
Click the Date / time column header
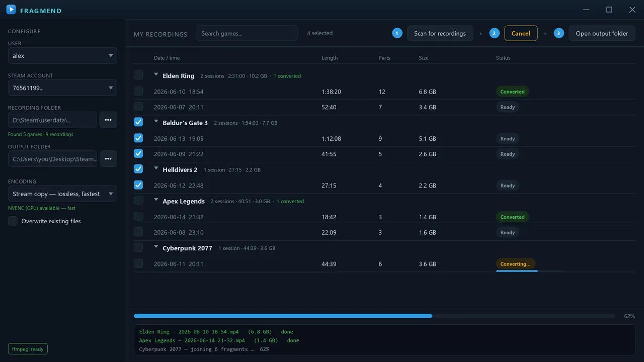[x=167, y=58]
